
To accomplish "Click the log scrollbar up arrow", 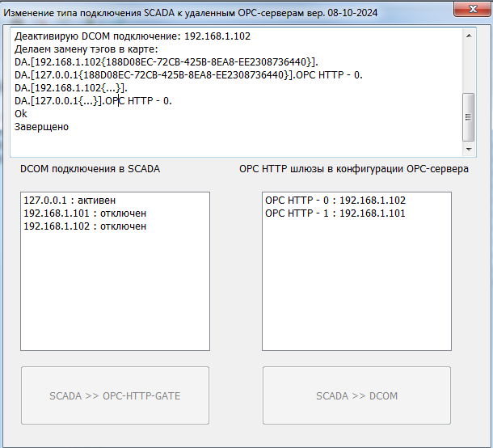I will tap(468, 37).
